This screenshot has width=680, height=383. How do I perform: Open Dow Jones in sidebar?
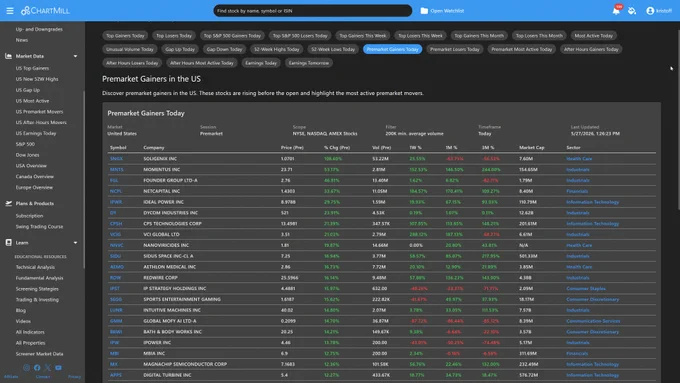(x=27, y=155)
